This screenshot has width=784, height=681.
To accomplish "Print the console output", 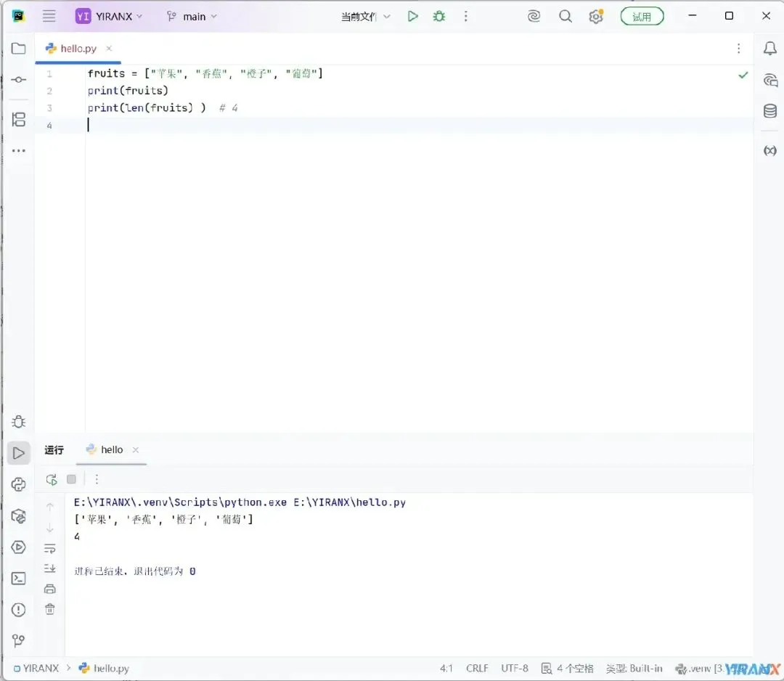I will tap(50, 589).
